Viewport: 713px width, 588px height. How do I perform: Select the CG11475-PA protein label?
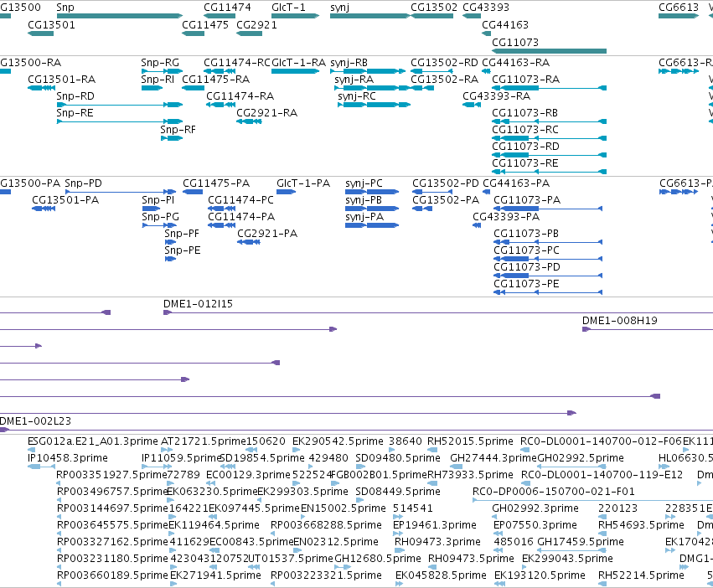tap(216, 183)
